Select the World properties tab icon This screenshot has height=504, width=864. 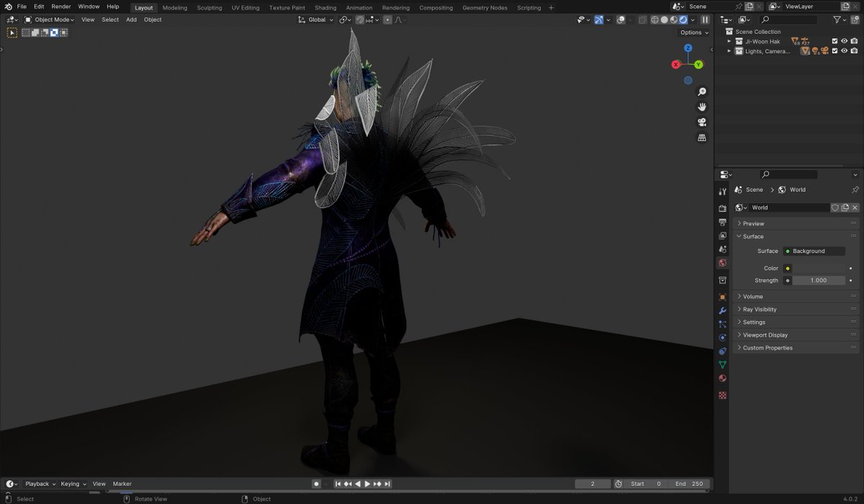pos(722,263)
